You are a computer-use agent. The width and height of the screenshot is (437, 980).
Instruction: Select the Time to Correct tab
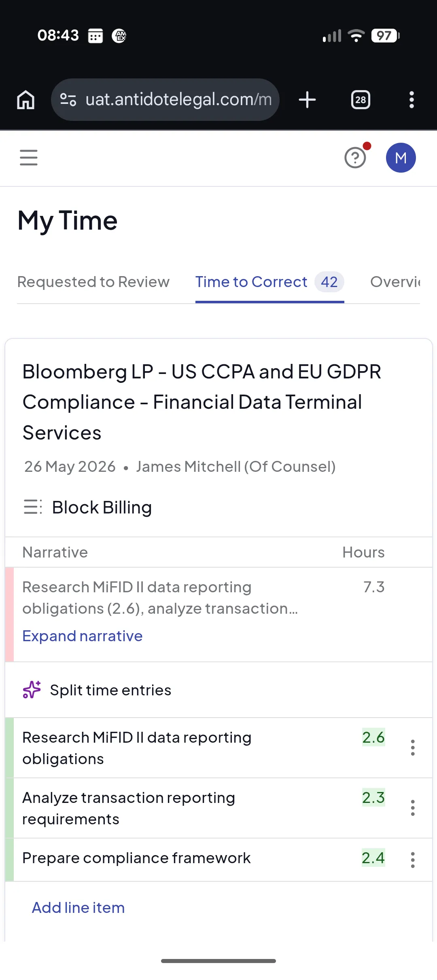tap(269, 282)
